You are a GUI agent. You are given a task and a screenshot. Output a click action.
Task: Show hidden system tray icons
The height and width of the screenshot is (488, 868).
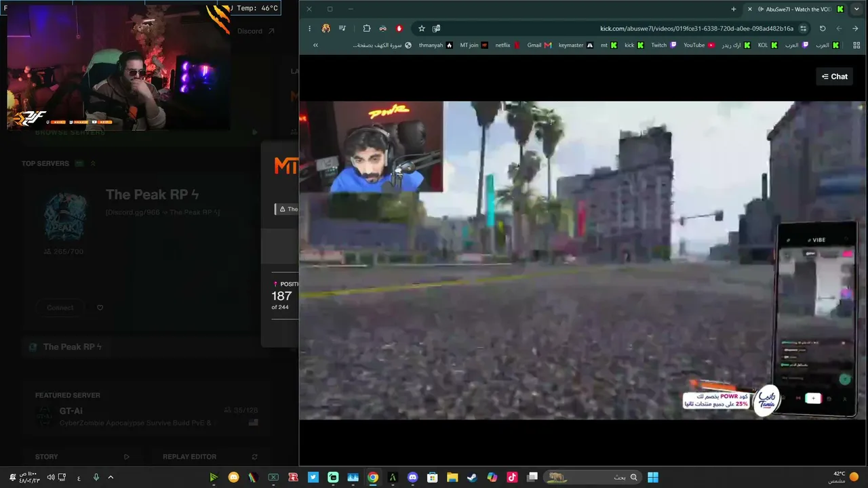point(111,477)
